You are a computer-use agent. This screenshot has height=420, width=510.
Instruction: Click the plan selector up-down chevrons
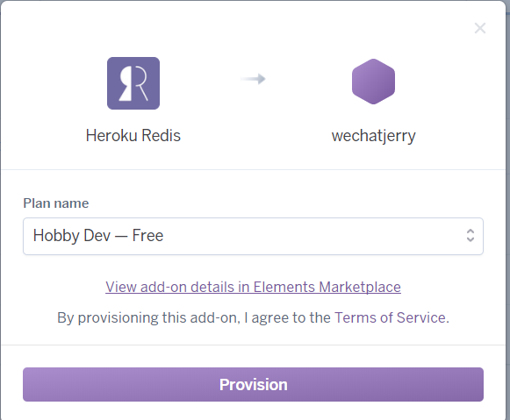[470, 236]
